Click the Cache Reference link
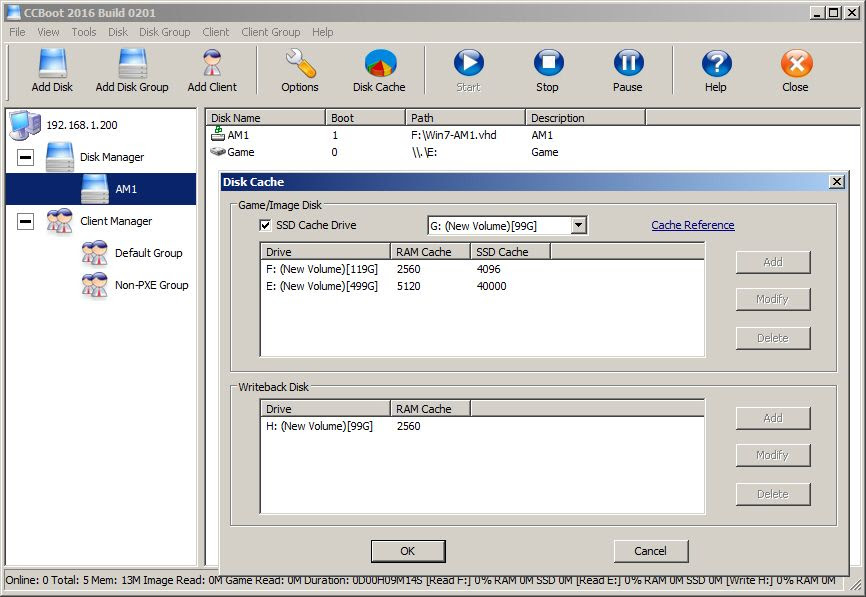 point(692,225)
